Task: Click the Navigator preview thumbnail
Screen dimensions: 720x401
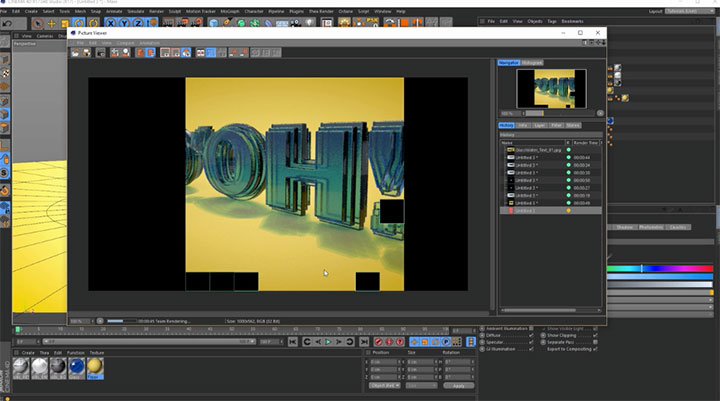Action: point(551,89)
